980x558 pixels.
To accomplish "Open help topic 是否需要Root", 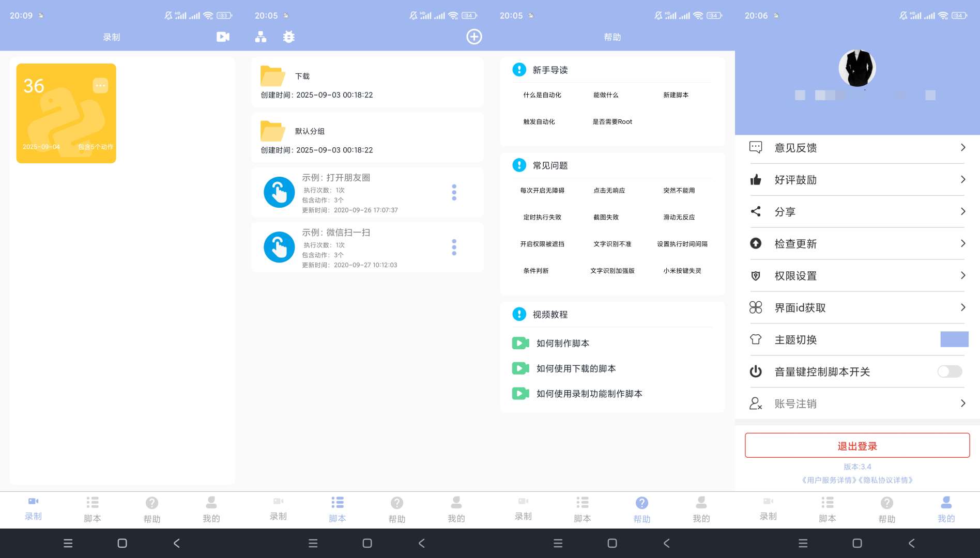I will [612, 122].
